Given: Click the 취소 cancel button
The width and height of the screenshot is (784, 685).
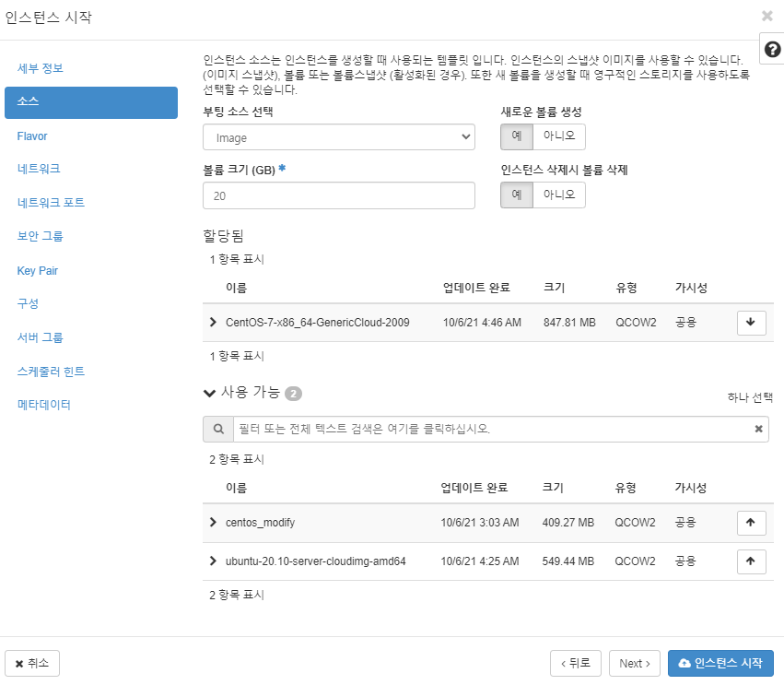Looking at the screenshot, I should [x=32, y=664].
